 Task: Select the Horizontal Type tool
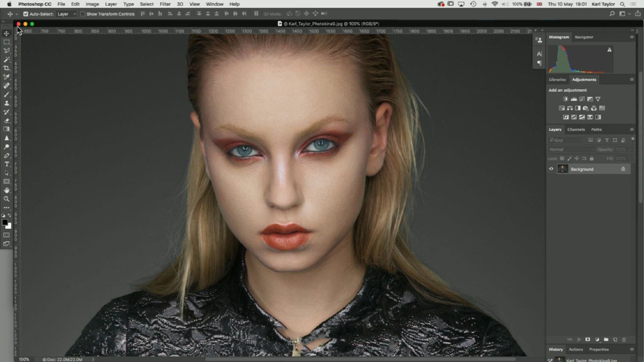point(6,164)
